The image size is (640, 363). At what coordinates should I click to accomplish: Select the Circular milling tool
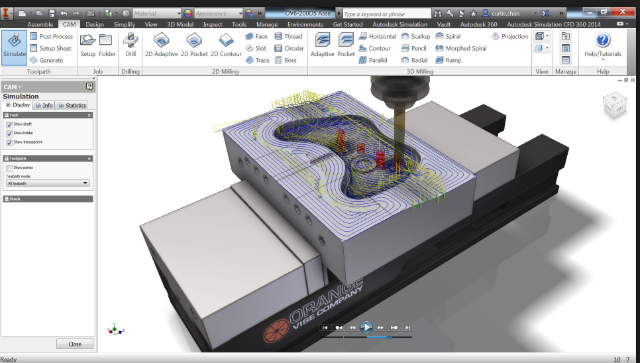click(x=289, y=48)
